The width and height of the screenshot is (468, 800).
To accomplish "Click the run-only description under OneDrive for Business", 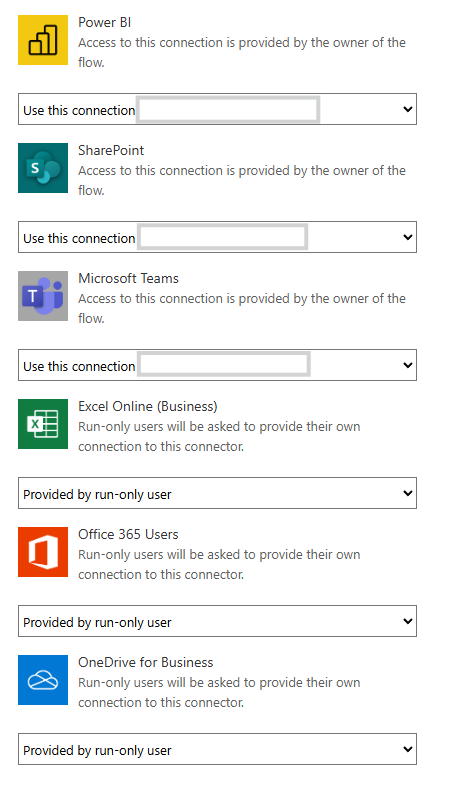I will click(219, 693).
